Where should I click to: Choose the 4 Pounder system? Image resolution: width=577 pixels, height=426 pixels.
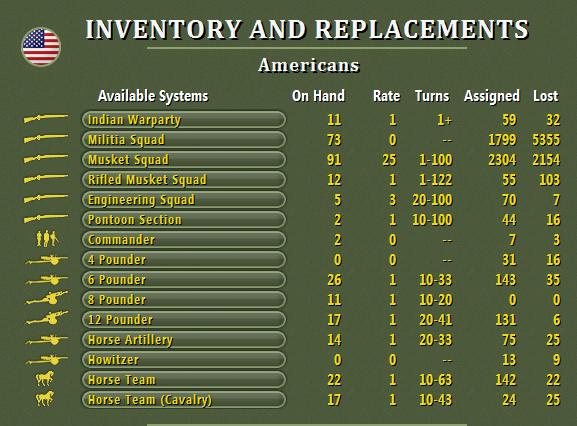[x=184, y=260]
